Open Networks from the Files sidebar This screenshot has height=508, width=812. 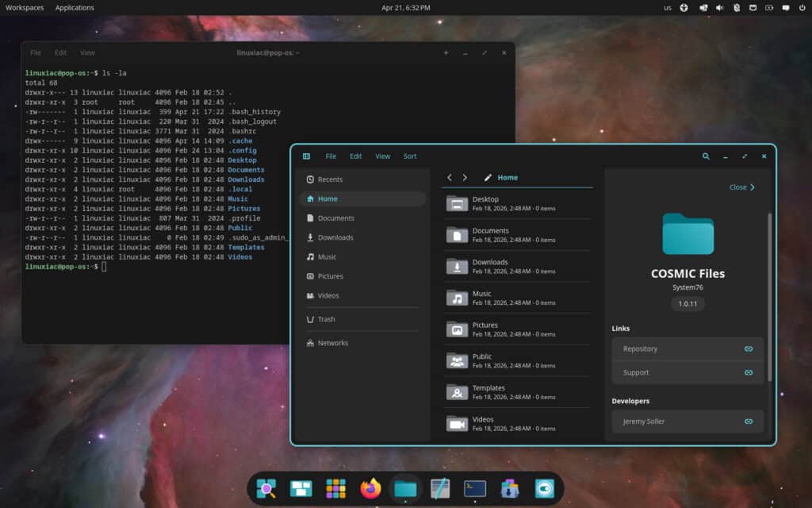(333, 343)
